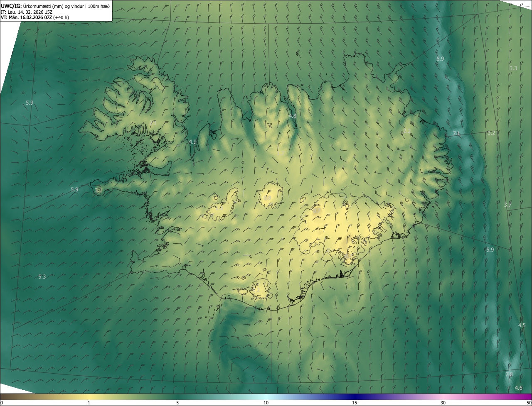Click the map value label "5.3"
532x406 pixels.
(42, 276)
